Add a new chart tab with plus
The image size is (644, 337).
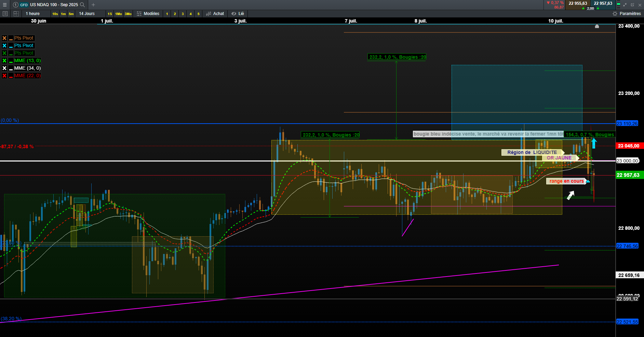pos(93,5)
